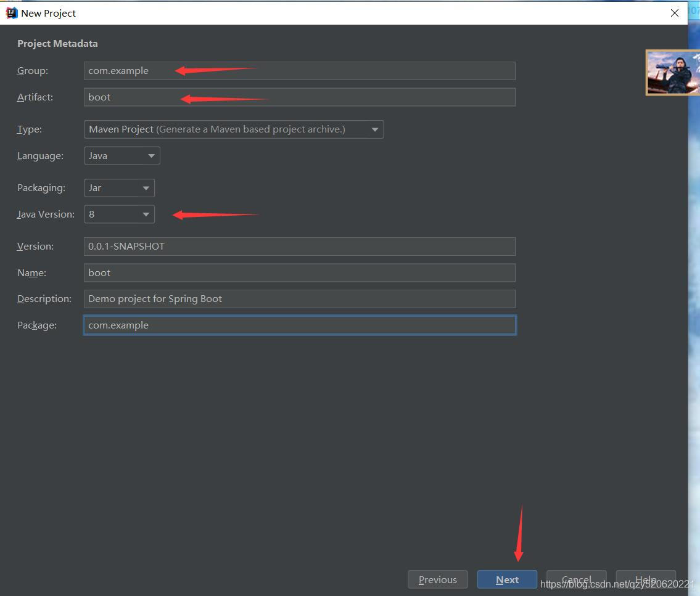Click the picture thumbnail behind the dialog
Screen dimensions: 700x596
(672, 73)
